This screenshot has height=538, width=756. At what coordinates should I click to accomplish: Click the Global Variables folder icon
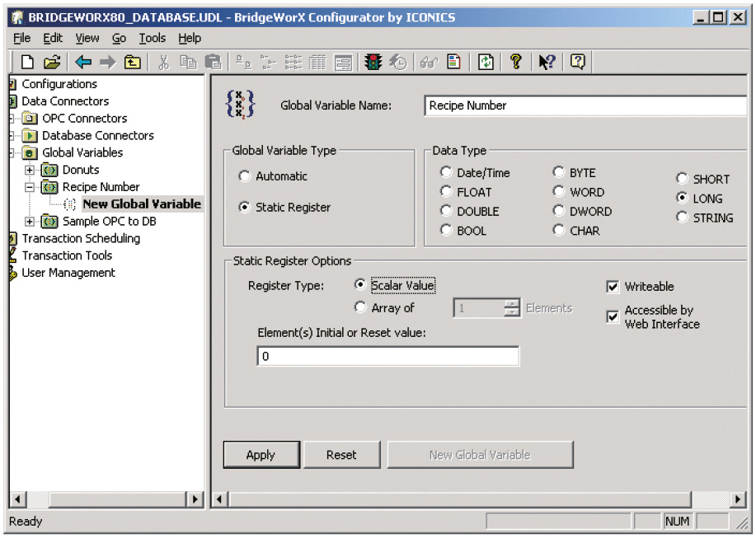point(30,152)
